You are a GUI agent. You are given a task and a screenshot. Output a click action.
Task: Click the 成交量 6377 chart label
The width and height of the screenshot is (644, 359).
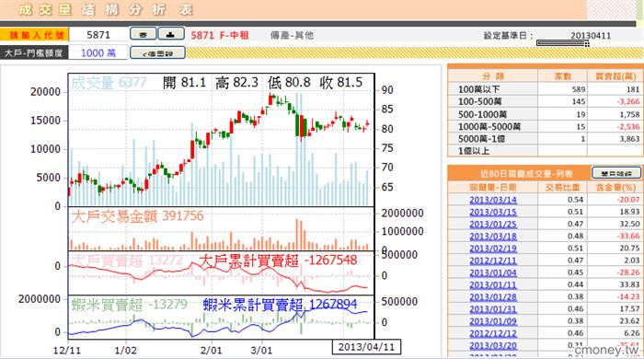point(109,83)
